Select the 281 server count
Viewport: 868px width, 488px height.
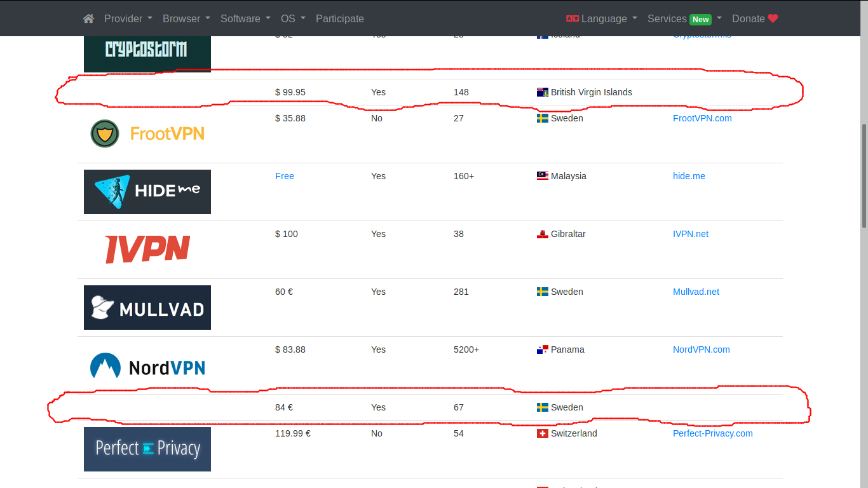click(x=461, y=292)
